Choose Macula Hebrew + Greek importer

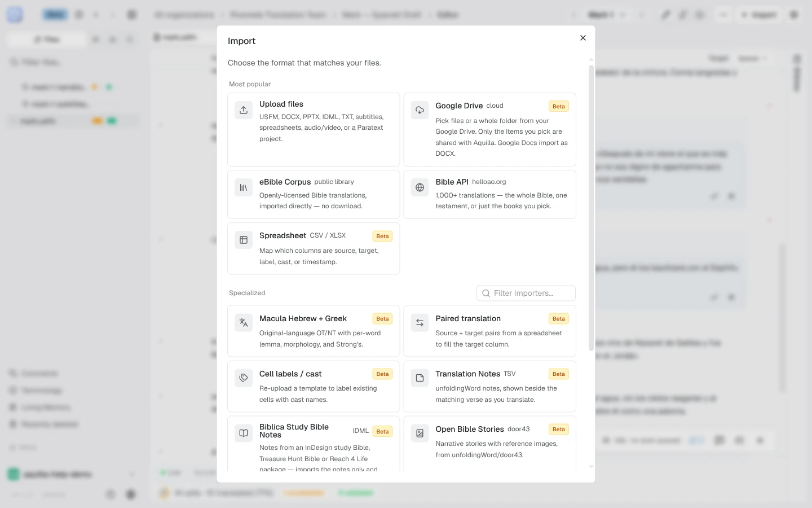[x=314, y=331]
